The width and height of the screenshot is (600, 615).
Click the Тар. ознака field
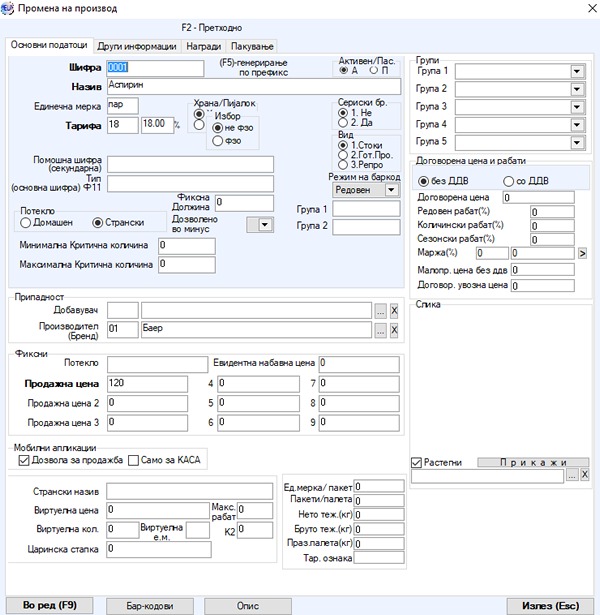tap(379, 558)
